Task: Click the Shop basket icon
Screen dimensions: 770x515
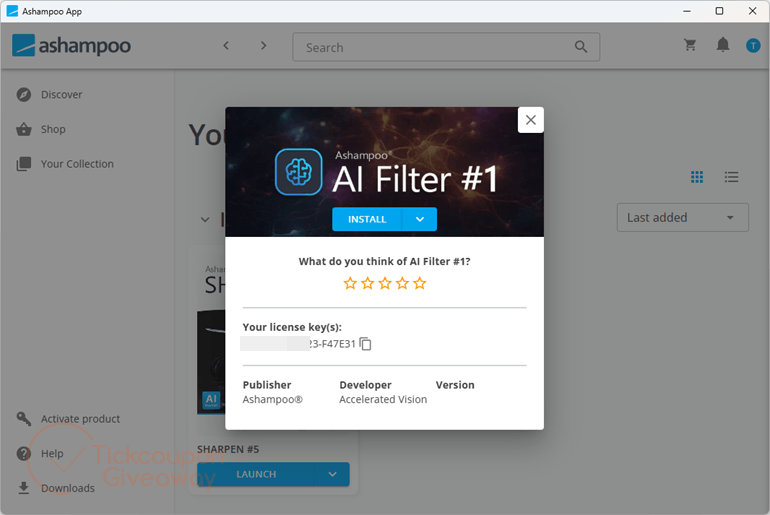Action: click(24, 129)
